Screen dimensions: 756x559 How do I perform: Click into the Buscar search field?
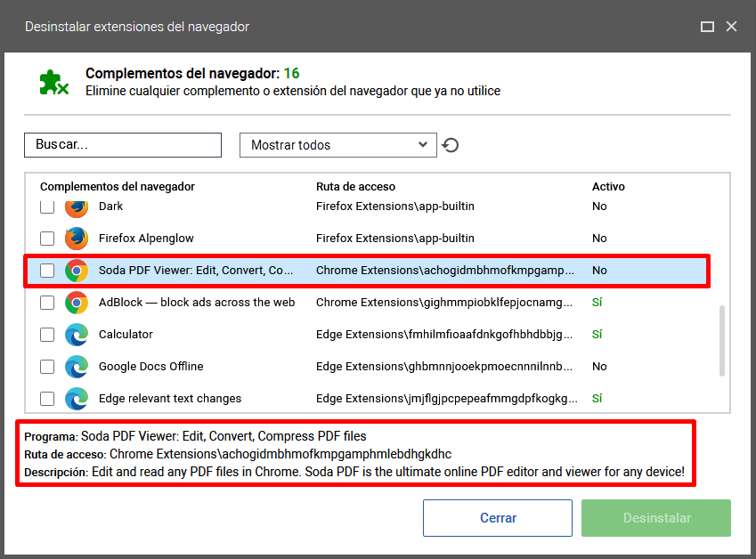click(x=123, y=145)
